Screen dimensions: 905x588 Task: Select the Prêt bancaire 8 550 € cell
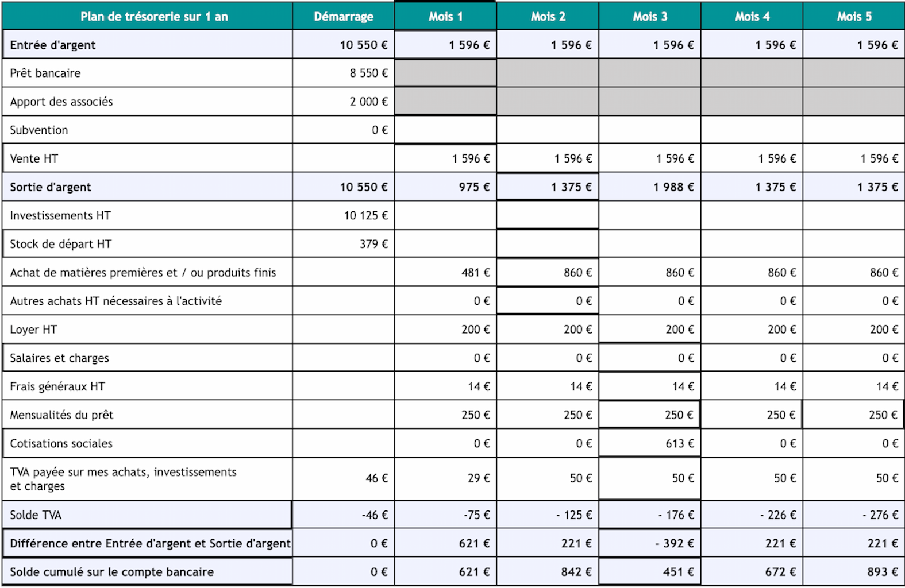344,73
